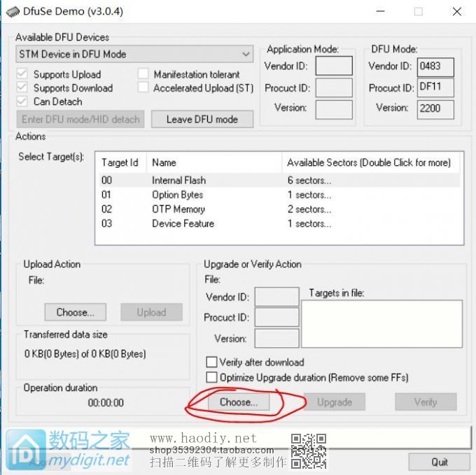Click the Available Sectors column header
This screenshot has height=475, width=476.
[x=369, y=162]
